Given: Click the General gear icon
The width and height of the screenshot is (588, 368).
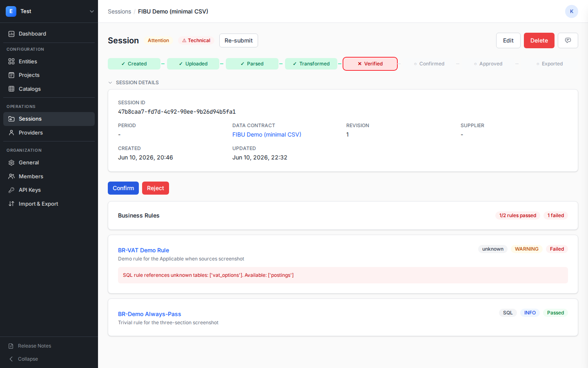Looking at the screenshot, I should [x=11, y=163].
